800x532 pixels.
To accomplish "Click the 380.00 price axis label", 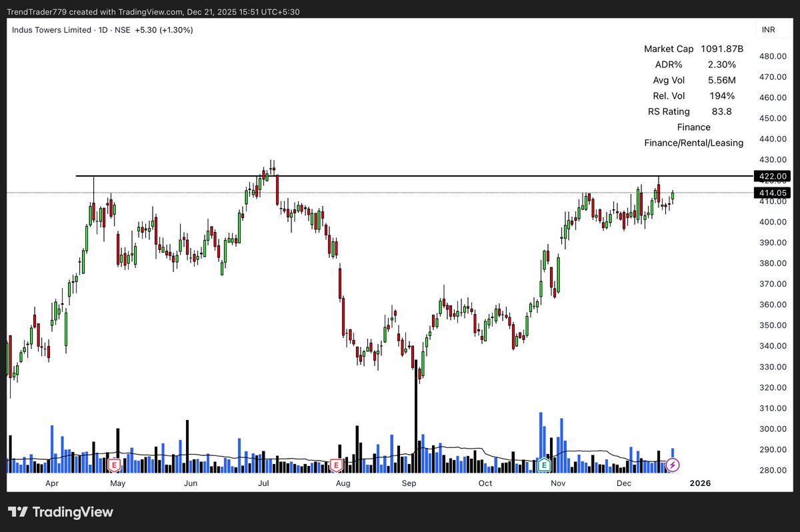I will [x=773, y=263].
